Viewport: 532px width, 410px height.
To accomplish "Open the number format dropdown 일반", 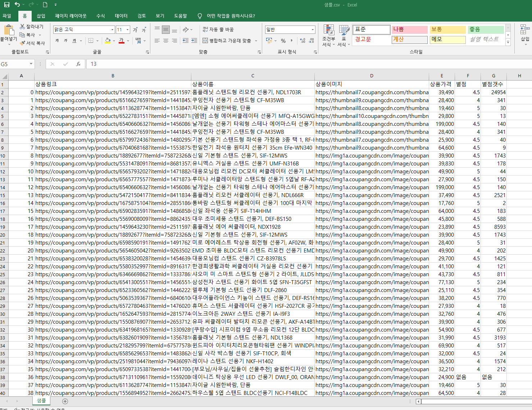I will pos(313,30).
